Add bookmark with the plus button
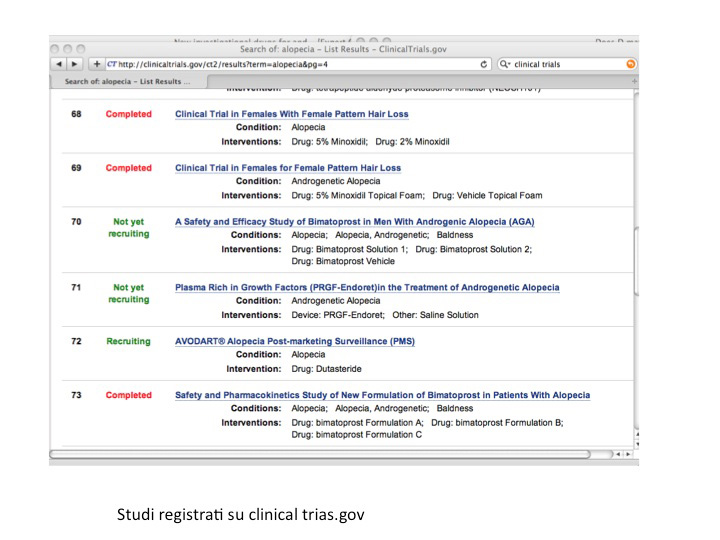The width and height of the screenshot is (720, 540). [x=96, y=64]
